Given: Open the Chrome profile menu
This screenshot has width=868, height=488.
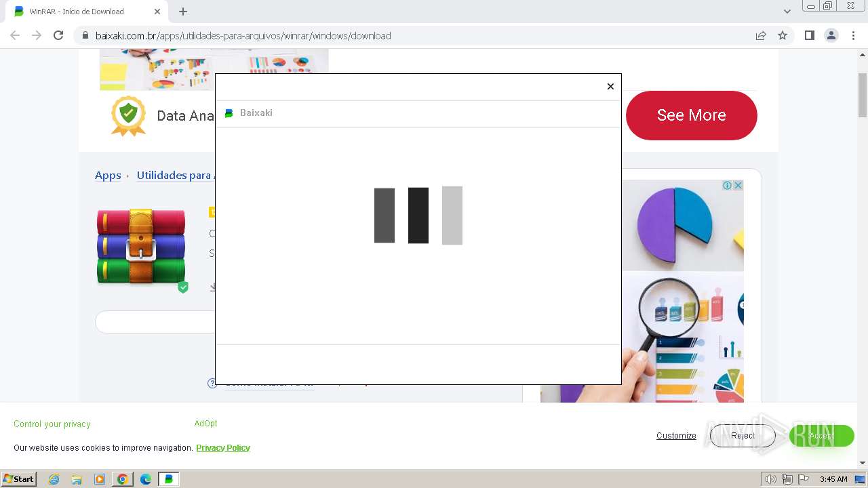Looking at the screenshot, I should 831,35.
